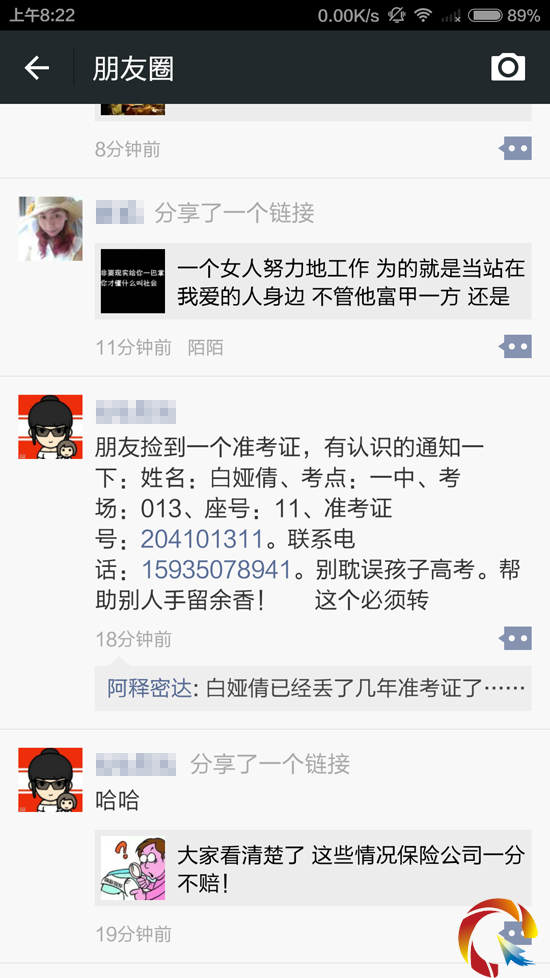Tap the straw hat woman avatar
The width and height of the screenshot is (550, 978).
coord(51,228)
